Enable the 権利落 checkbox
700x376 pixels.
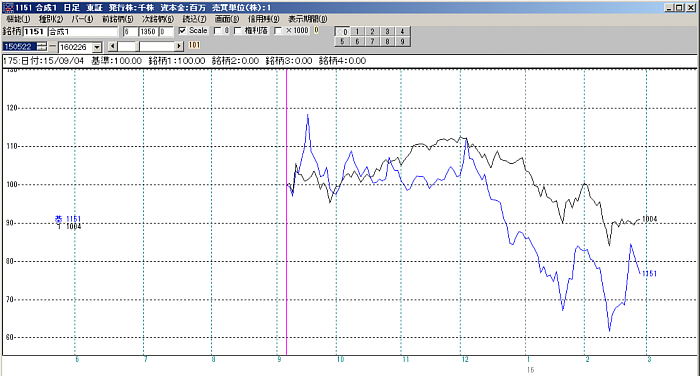[238, 31]
